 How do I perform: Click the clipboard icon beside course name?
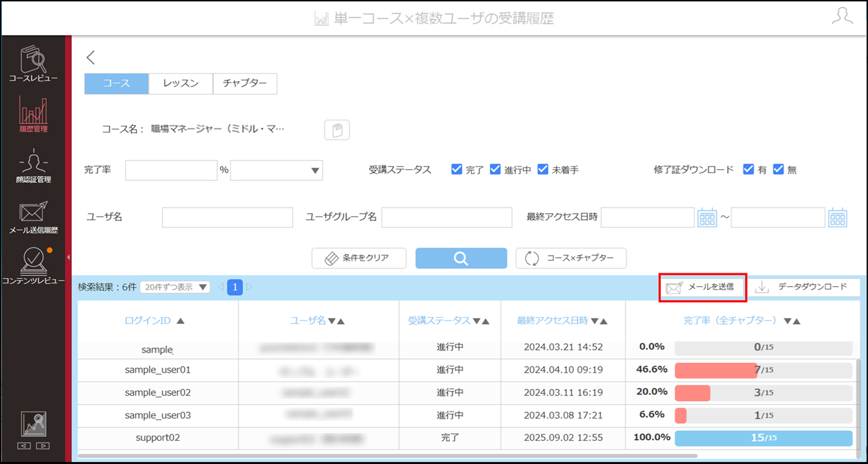[337, 129]
